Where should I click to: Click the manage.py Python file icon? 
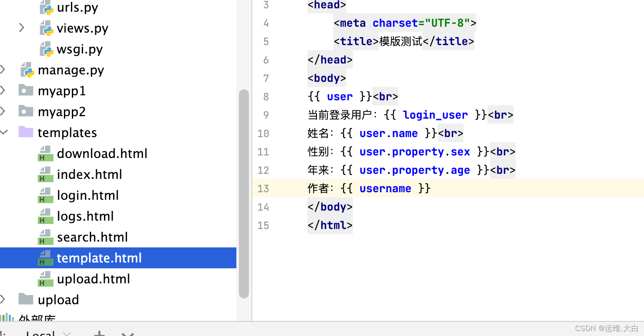point(27,70)
